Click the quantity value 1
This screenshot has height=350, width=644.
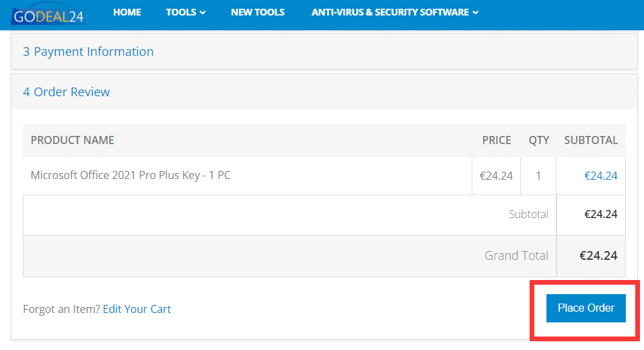point(538,176)
